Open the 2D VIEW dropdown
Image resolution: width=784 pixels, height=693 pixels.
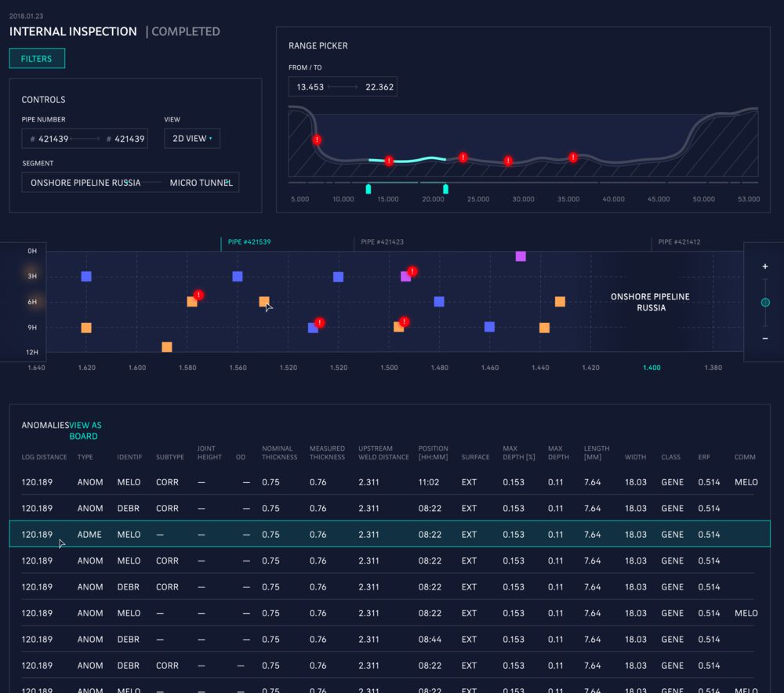(191, 139)
